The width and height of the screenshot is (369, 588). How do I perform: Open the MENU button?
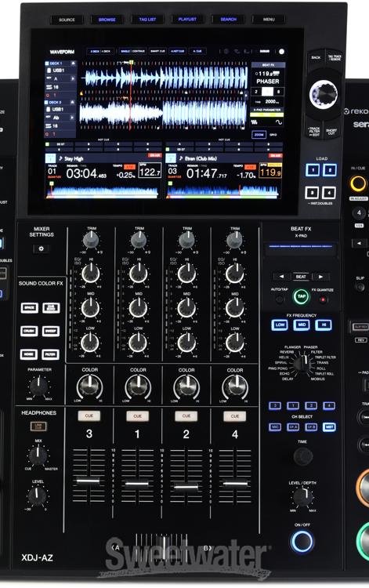click(269, 20)
